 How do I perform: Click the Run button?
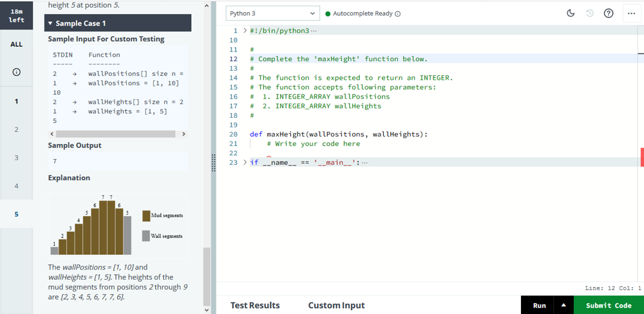(x=539, y=305)
